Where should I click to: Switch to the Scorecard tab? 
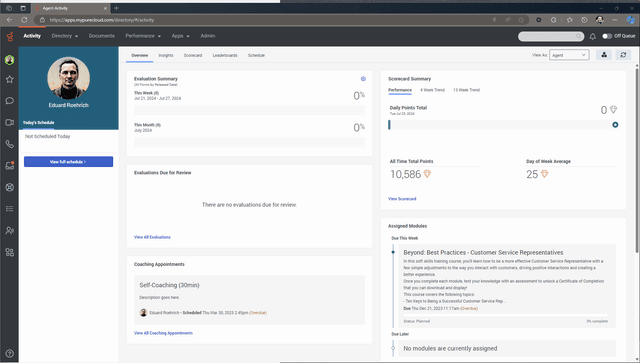193,55
